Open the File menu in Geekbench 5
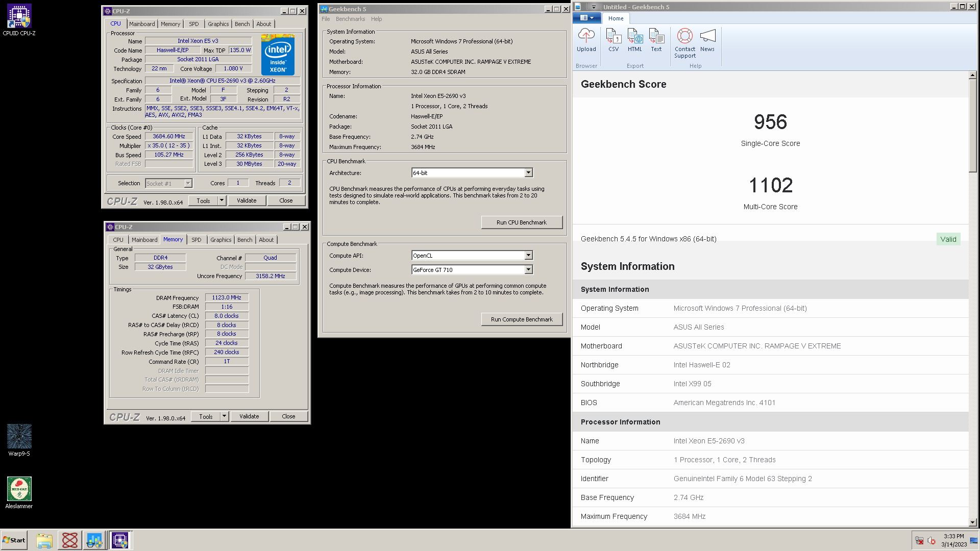This screenshot has height=551, width=980. tap(326, 19)
